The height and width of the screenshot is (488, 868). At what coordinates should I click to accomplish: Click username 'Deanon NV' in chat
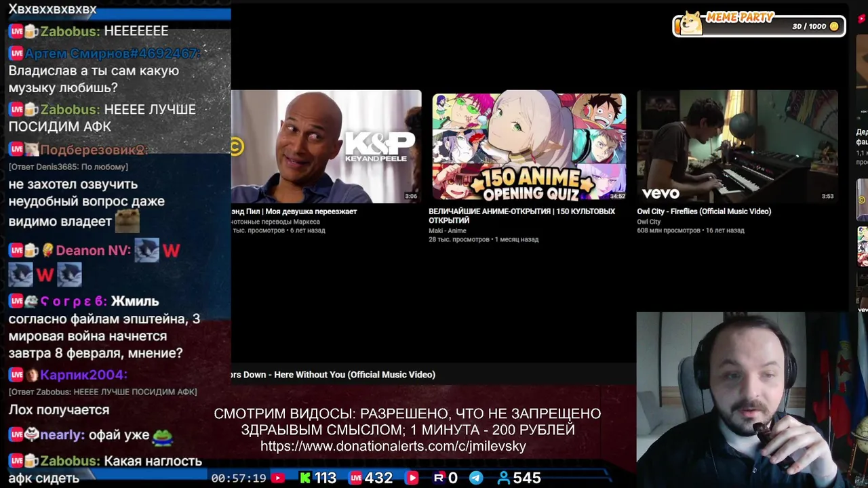tap(93, 251)
